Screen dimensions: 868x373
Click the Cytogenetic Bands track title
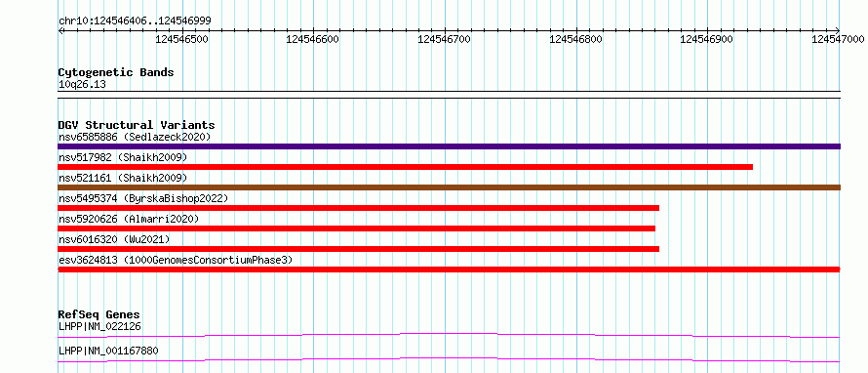click(x=116, y=72)
